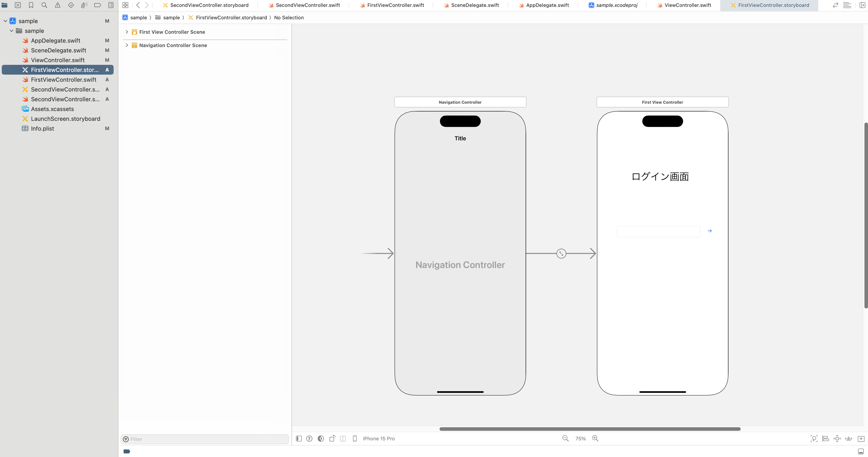Switch to SceneDelegate.swift tab
This screenshot has height=457, width=868.
[474, 5]
